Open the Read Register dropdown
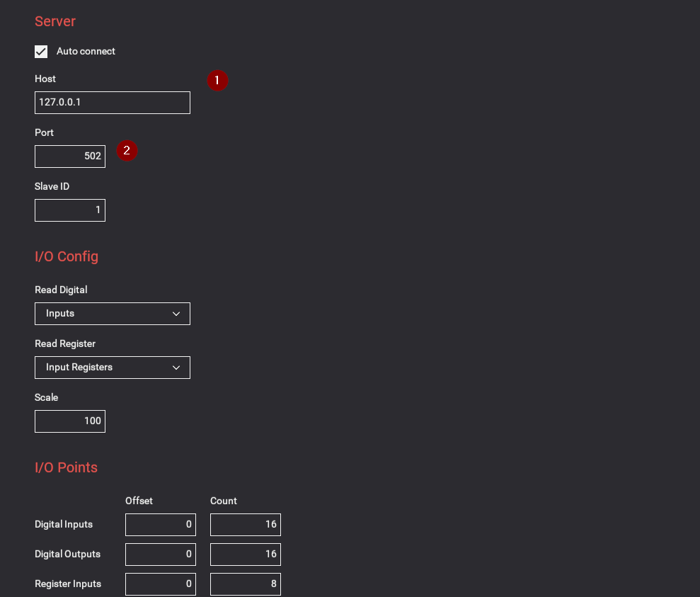The width and height of the screenshot is (700, 597). point(113,368)
